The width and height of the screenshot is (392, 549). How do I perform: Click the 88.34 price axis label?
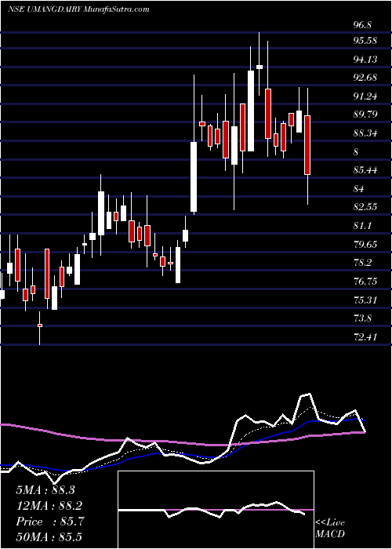tap(365, 133)
